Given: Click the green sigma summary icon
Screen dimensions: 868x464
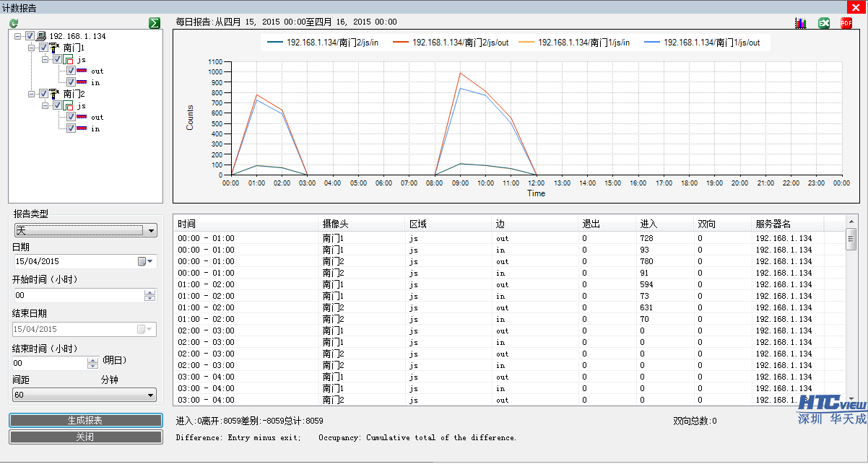Looking at the screenshot, I should pyautogui.click(x=154, y=23).
